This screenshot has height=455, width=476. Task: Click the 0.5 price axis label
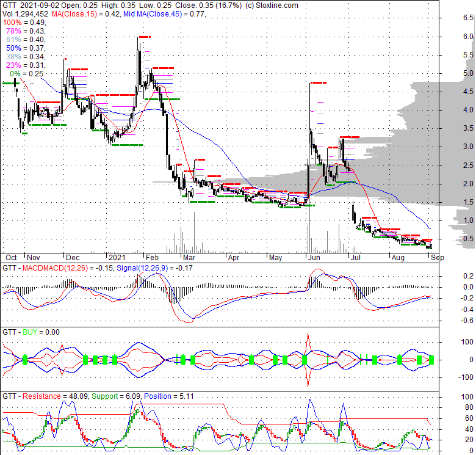469,239
